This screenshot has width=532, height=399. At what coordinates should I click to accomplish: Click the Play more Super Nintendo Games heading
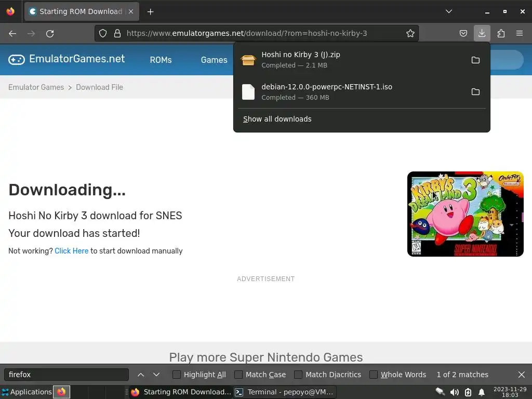click(266, 357)
